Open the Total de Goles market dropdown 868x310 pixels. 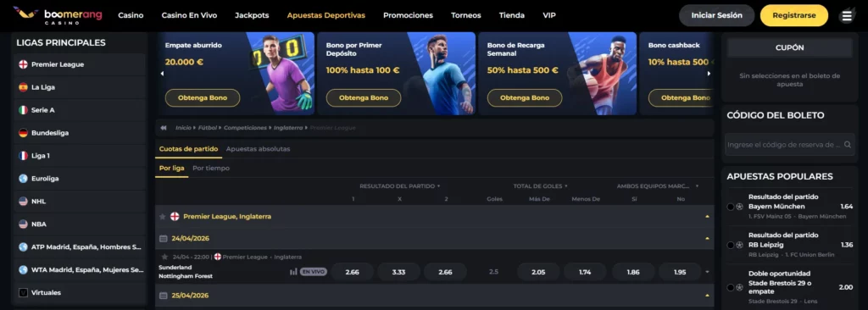click(x=540, y=186)
